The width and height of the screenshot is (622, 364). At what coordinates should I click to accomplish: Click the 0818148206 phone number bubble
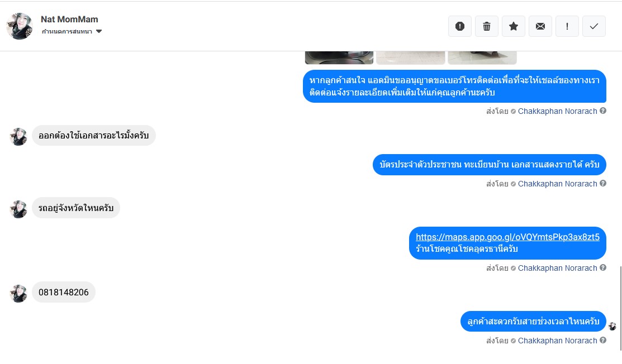(64, 293)
